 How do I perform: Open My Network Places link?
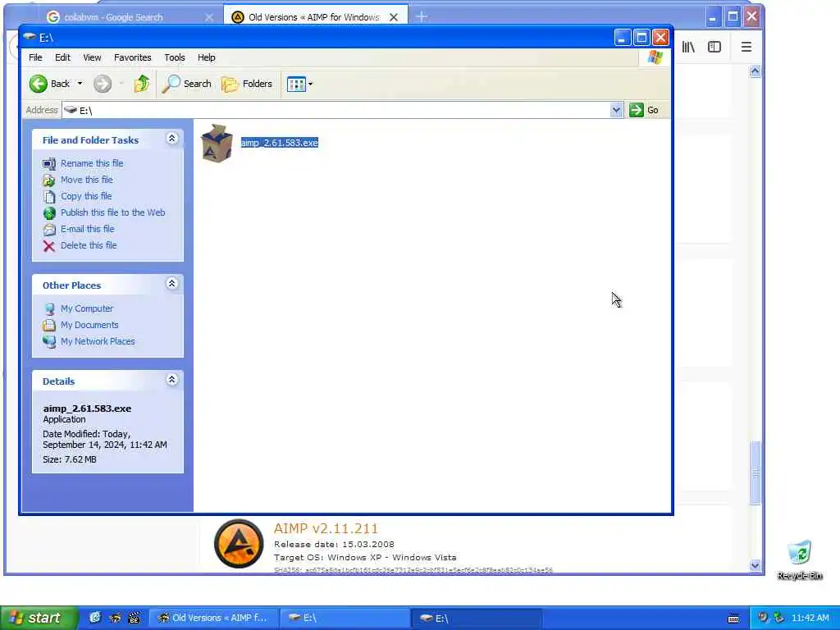pyautogui.click(x=98, y=341)
